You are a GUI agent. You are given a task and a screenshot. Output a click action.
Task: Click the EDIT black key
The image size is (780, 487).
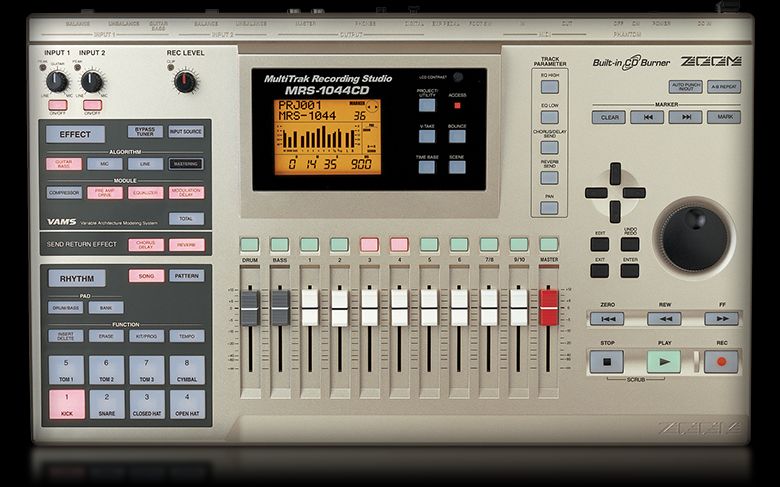coord(600,244)
